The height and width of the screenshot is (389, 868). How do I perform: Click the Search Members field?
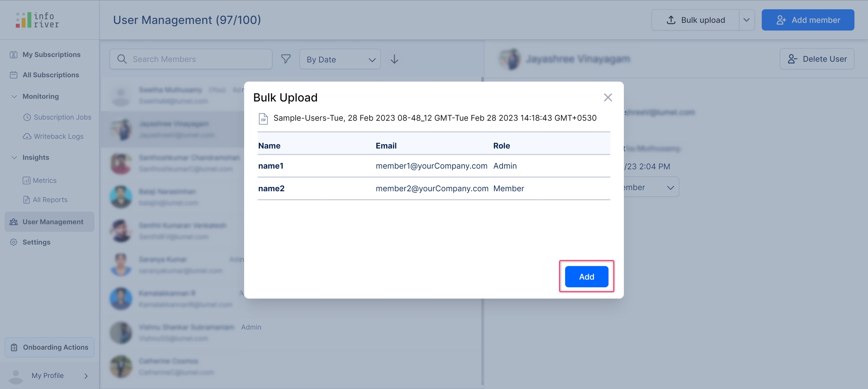[191, 59]
